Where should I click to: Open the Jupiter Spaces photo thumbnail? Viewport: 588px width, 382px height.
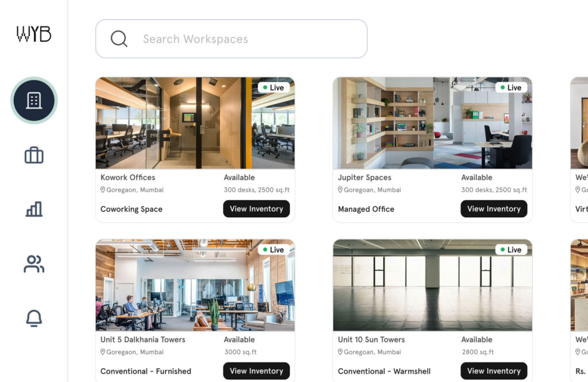coord(432,123)
